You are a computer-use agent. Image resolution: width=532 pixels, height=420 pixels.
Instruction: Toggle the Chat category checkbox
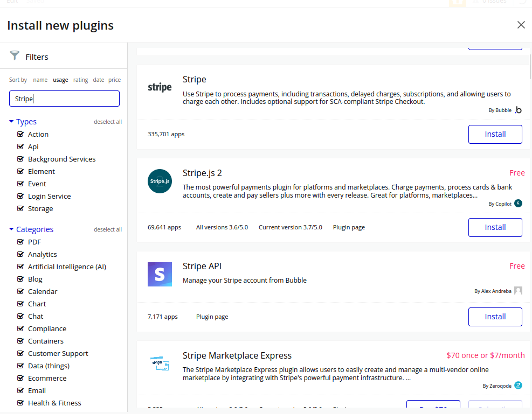[x=20, y=316]
